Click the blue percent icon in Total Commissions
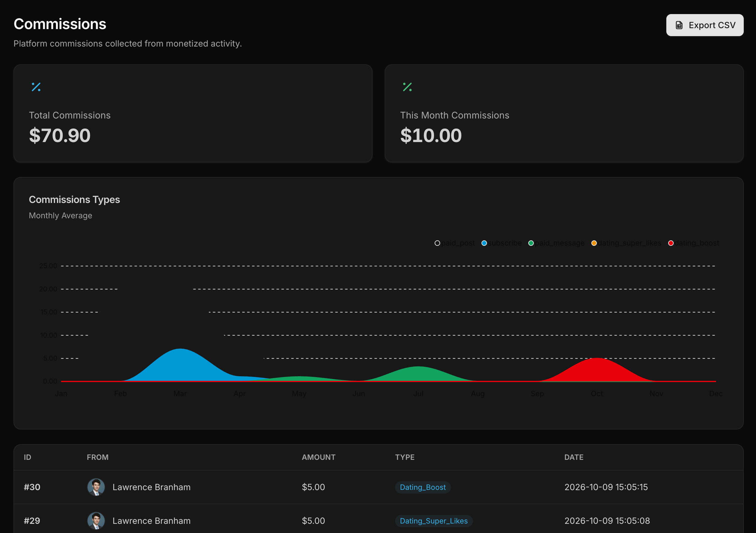756x533 pixels. 36,87
